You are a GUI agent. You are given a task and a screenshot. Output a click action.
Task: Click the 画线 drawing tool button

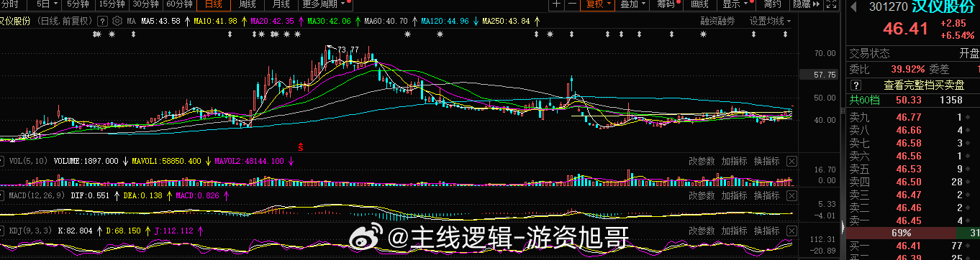point(699,4)
